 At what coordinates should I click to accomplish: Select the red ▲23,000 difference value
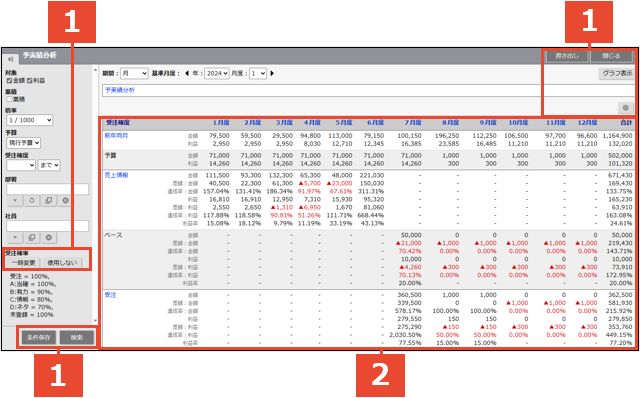click(x=340, y=183)
